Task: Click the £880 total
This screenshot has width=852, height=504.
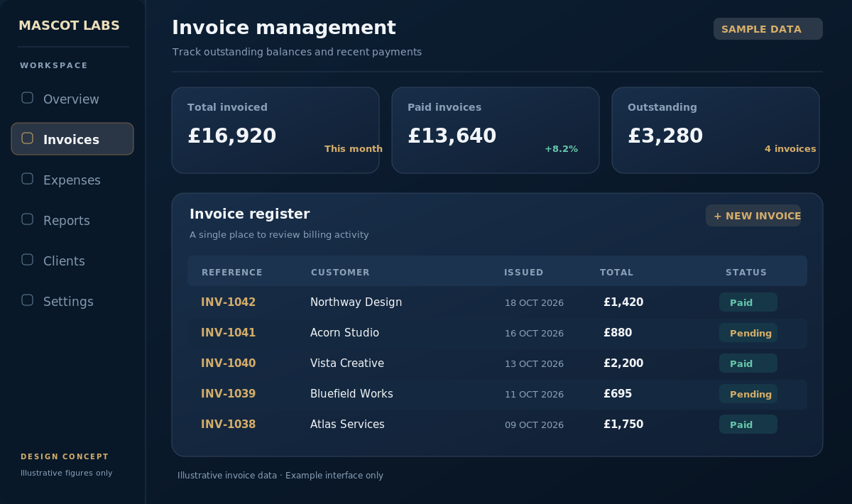Action: pyautogui.click(x=618, y=333)
